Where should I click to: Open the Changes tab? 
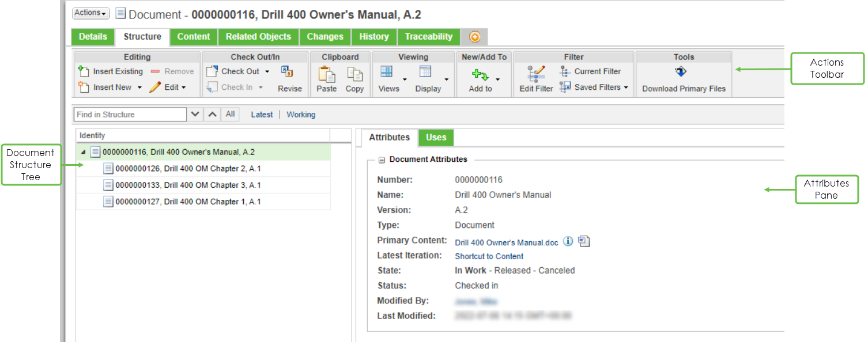[325, 37]
